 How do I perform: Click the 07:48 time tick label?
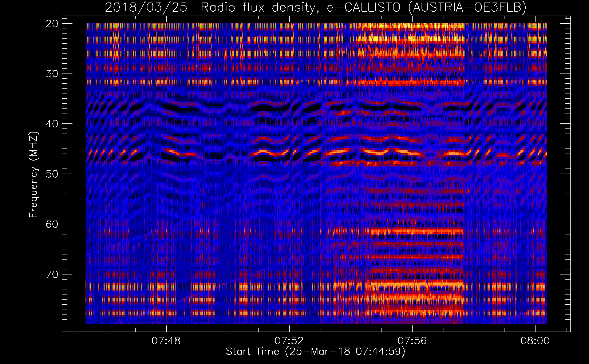[x=166, y=341]
